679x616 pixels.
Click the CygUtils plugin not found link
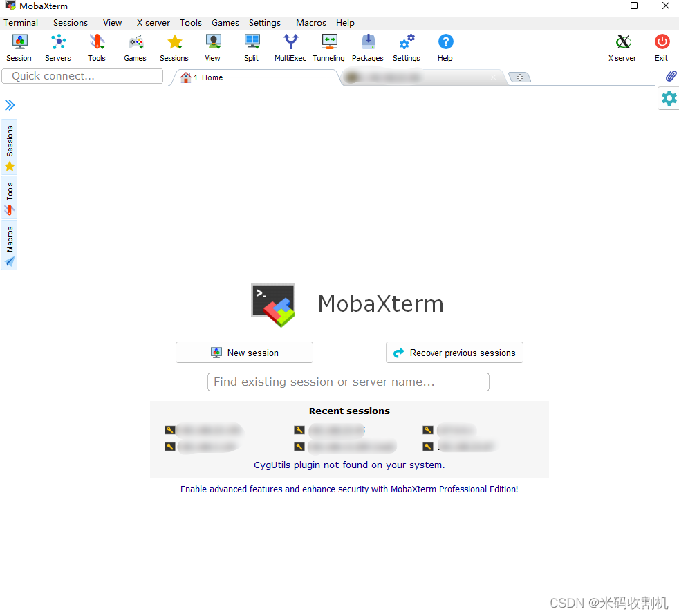pyautogui.click(x=348, y=465)
